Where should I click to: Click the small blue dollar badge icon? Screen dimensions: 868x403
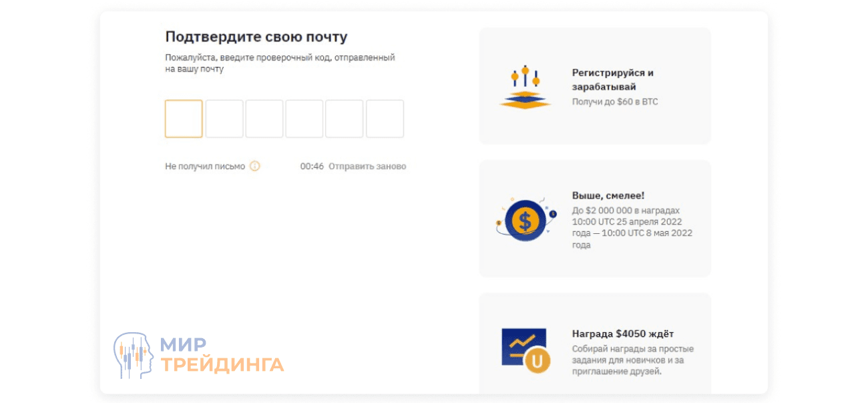552,213
